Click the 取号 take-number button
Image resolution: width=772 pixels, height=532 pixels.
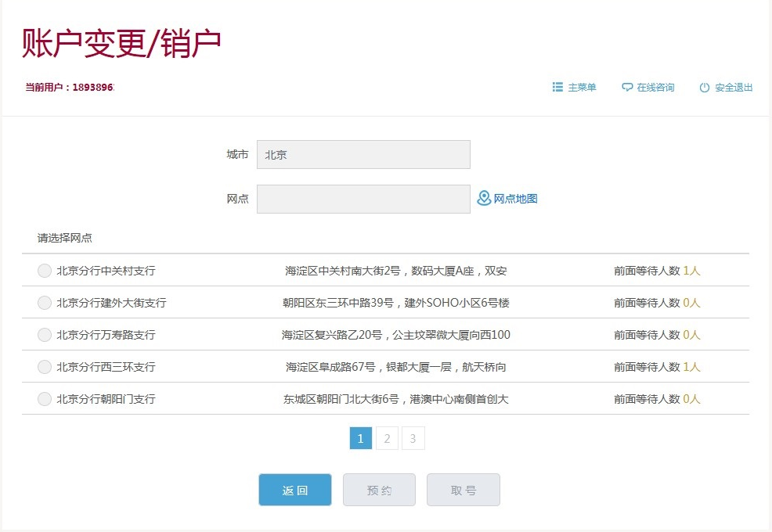tap(463, 491)
